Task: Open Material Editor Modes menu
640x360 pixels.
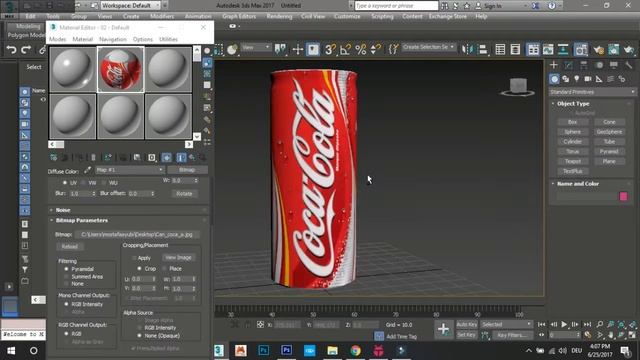Action: tap(58, 39)
